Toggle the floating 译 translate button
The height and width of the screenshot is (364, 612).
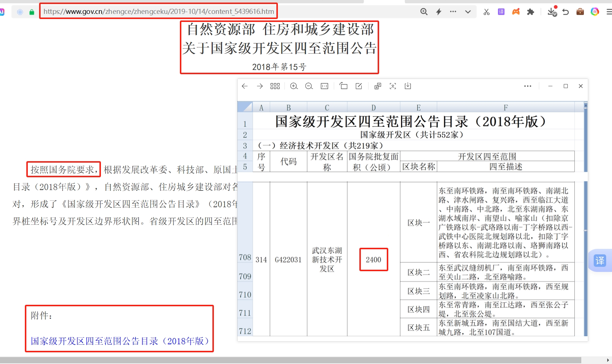tap(600, 261)
